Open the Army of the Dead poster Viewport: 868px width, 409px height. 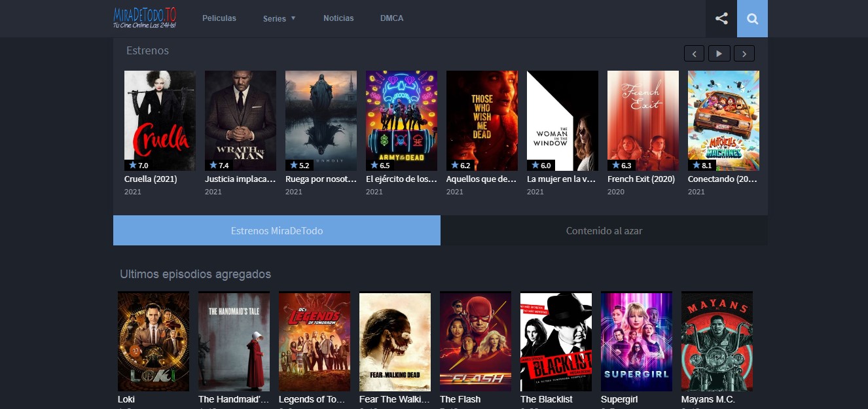pyautogui.click(x=401, y=120)
